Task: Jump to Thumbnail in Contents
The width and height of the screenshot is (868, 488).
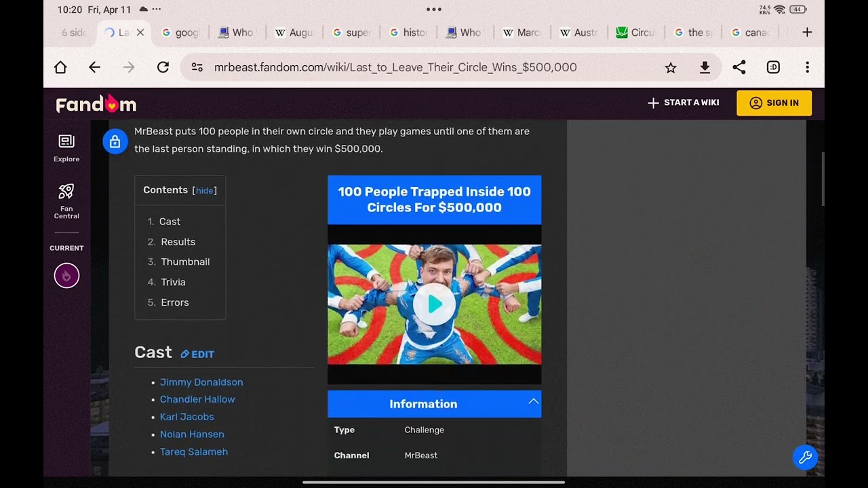Action: pos(185,262)
